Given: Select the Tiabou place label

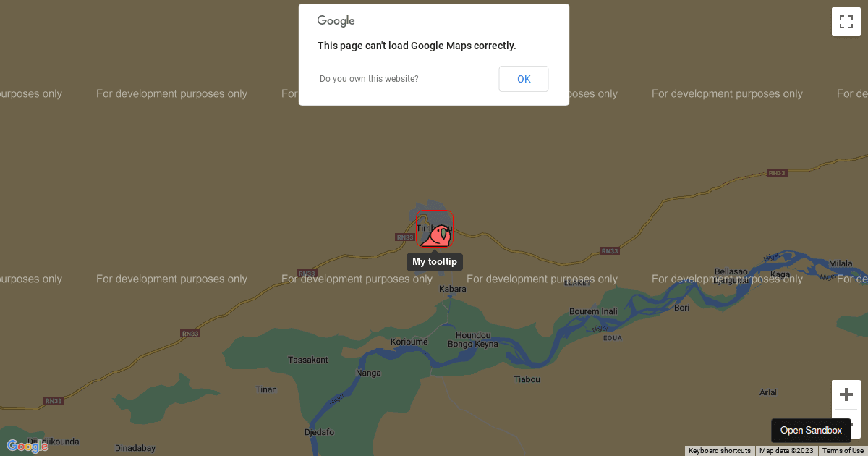Looking at the screenshot, I should [527, 379].
